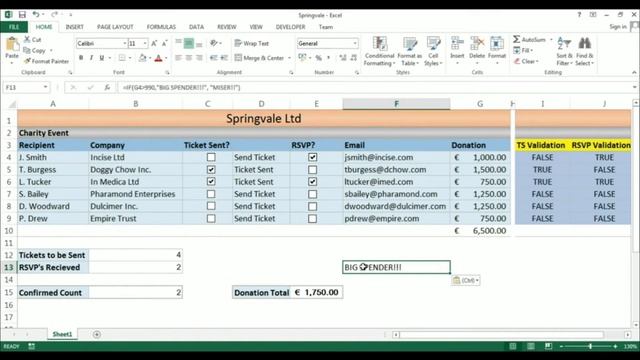Uncheck Ticket Sent box for L. Tucker
This screenshot has width=640, height=360.
(211, 182)
